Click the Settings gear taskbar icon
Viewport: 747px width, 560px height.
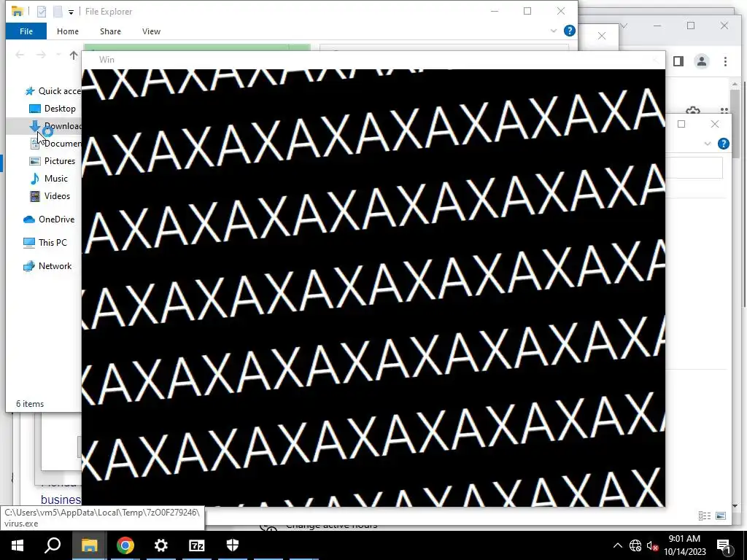pos(161,545)
